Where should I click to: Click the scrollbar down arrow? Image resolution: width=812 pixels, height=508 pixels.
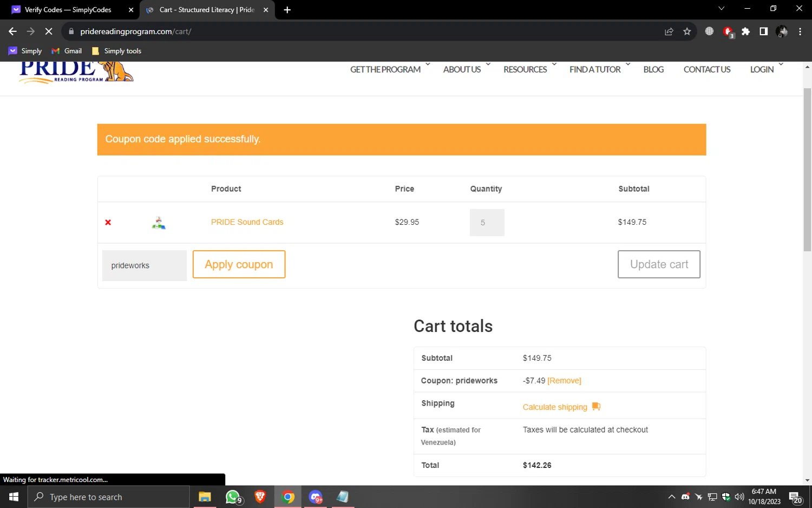coord(807,480)
